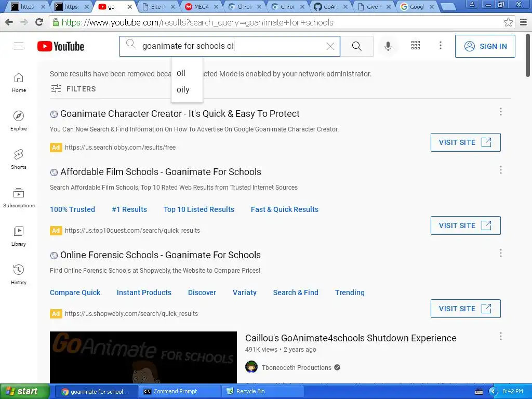Expand the FILTERS options
532x399 pixels.
pos(73,89)
